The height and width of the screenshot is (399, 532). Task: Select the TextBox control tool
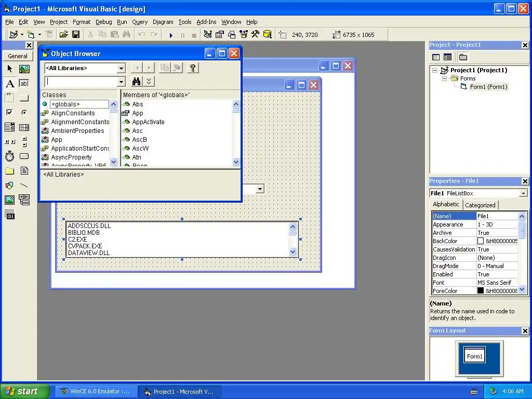(24, 84)
